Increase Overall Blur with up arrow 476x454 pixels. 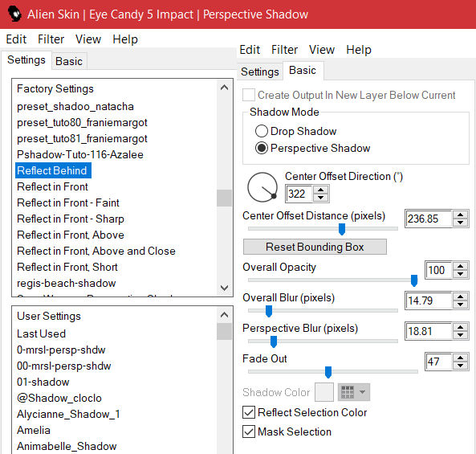(x=460, y=297)
